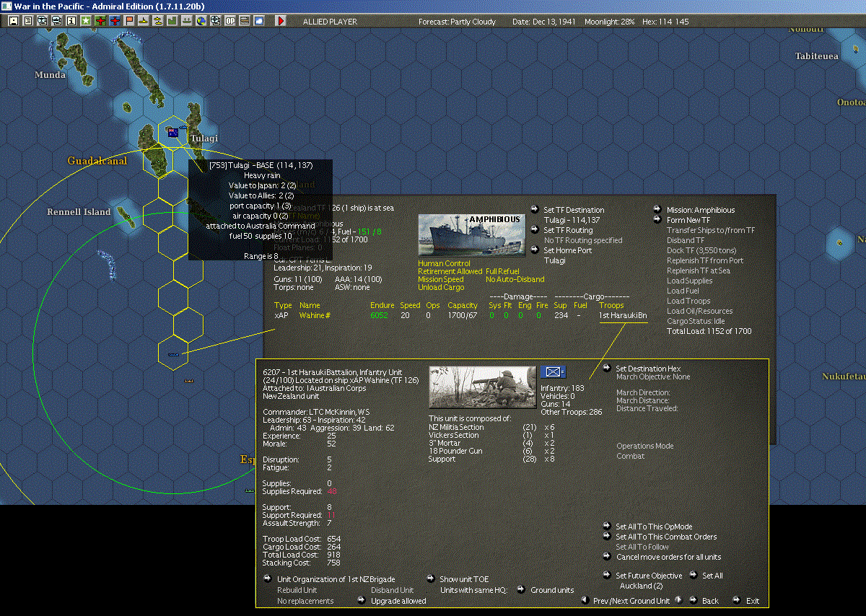Open the info 'i' toolbar icon
This screenshot has width=866, height=616.
[71, 21]
